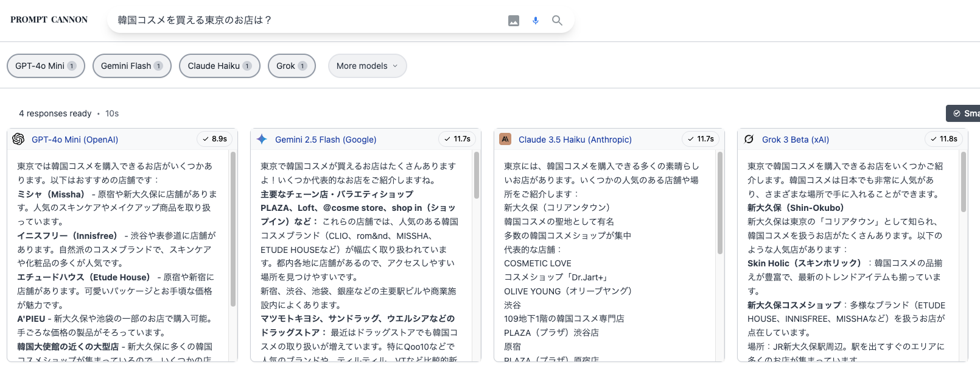Screen dimensions: 980x373
Task: Click the magnifier search icon
Action: tap(557, 21)
